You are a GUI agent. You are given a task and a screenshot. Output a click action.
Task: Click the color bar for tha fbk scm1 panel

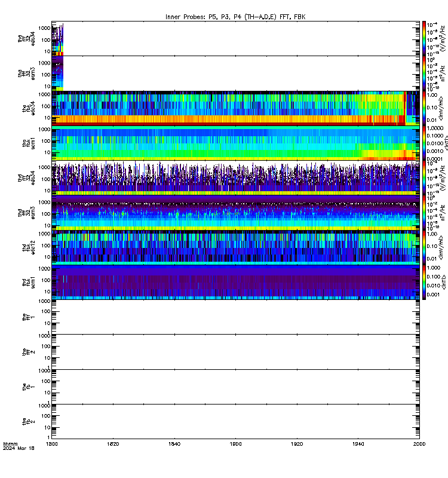(424, 143)
